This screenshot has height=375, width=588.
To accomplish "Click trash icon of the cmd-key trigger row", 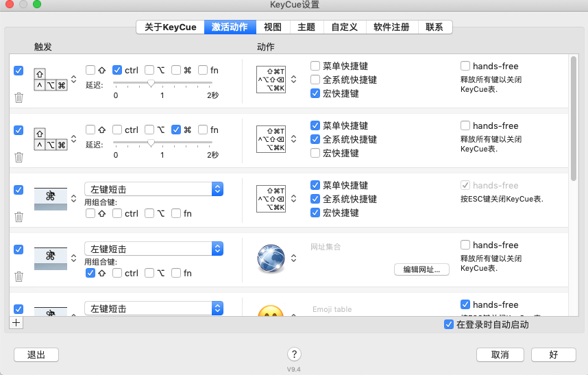I will (x=19, y=158).
